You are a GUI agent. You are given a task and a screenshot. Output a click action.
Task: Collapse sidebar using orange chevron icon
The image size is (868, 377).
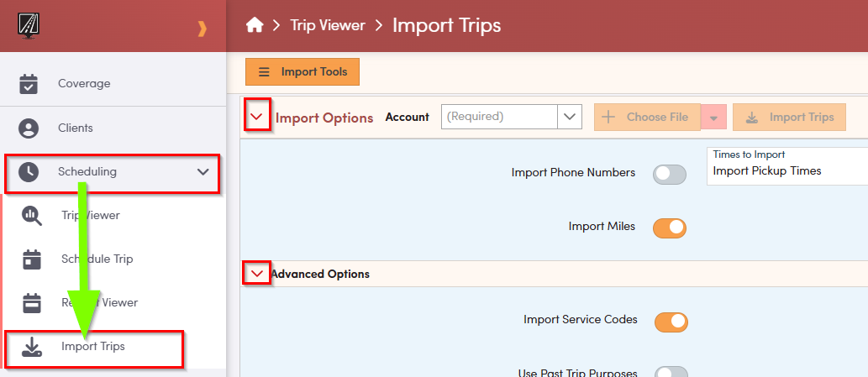pos(202,29)
